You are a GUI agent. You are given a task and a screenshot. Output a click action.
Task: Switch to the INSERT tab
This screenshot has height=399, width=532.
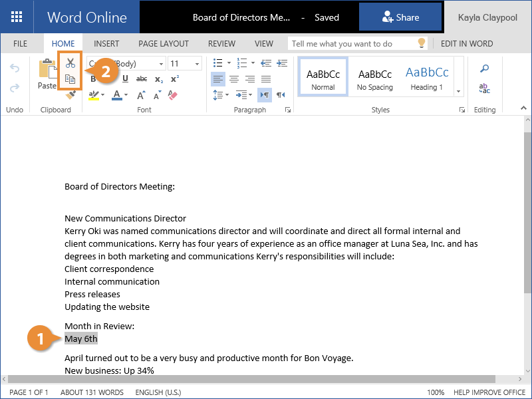(106, 44)
